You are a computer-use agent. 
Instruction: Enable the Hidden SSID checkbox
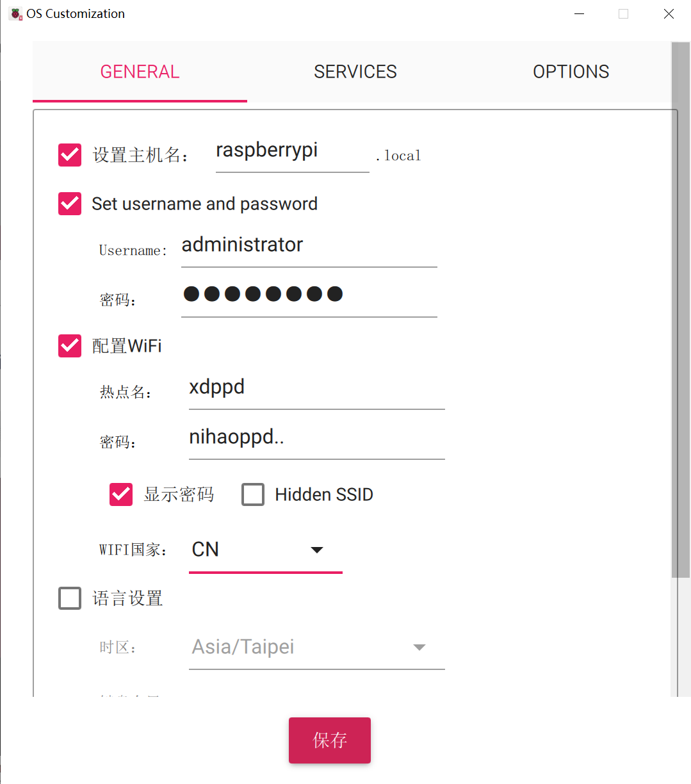click(x=253, y=494)
